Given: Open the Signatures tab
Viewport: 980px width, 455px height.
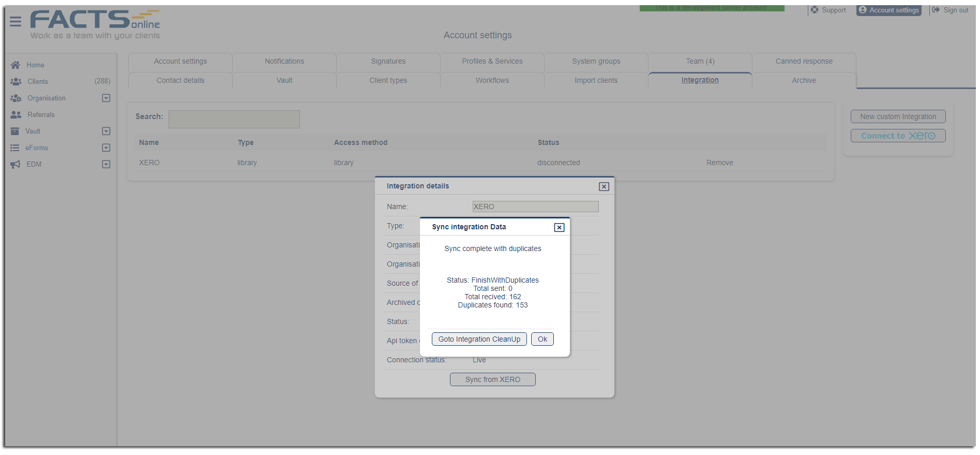Looking at the screenshot, I should (x=388, y=61).
